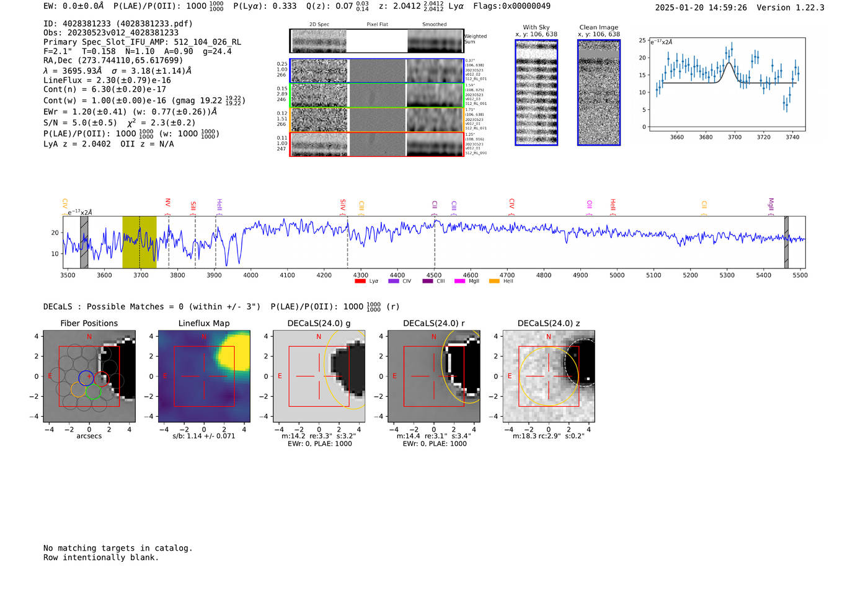868x591 pixels.
Task: Click the Obs: 20230523v012_4028381233 line
Action: [111, 33]
